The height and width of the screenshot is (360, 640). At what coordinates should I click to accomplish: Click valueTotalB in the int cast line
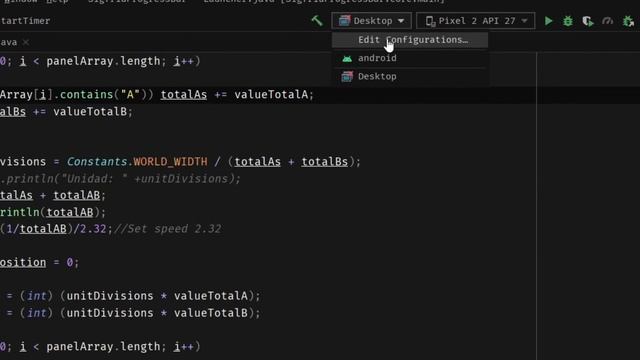[211, 313]
